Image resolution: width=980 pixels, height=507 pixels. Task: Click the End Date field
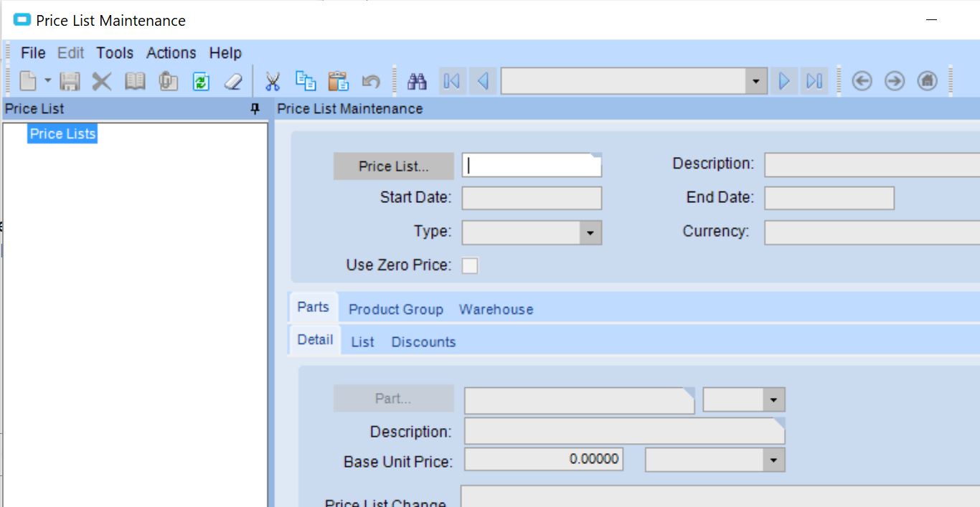pos(829,198)
